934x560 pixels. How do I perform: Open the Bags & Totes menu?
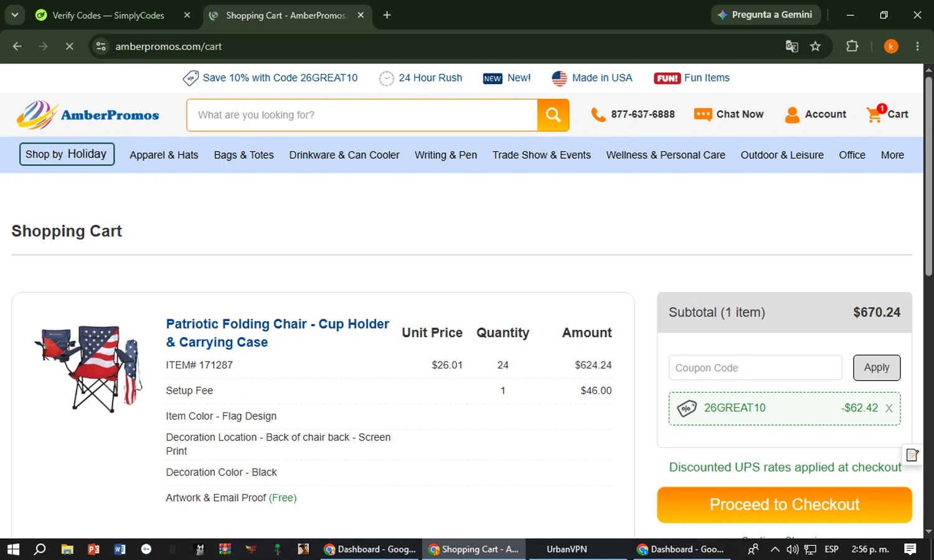click(x=243, y=155)
